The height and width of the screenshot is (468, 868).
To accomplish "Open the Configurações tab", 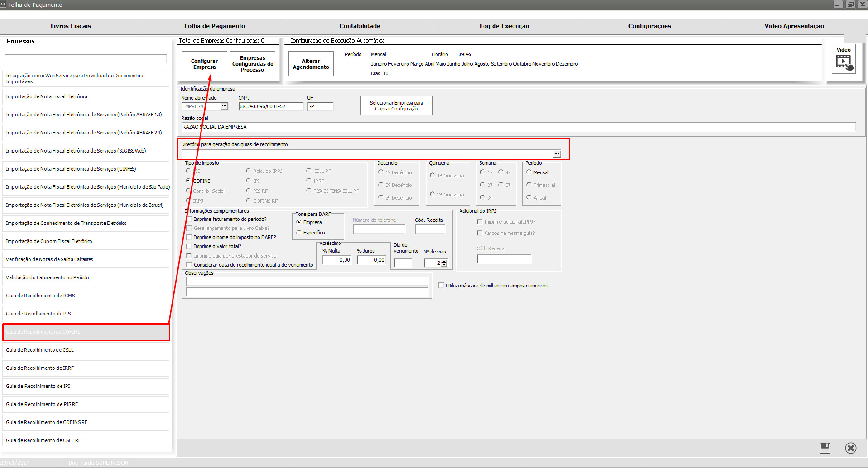I will (650, 26).
